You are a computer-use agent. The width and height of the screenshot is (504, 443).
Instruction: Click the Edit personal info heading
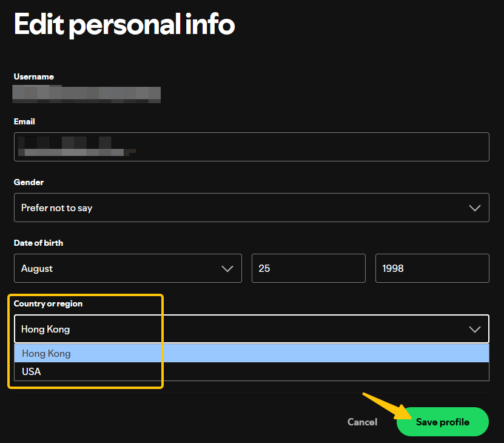124,25
